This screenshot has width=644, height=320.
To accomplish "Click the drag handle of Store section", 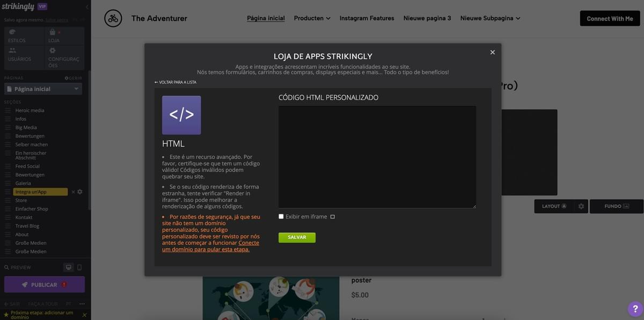I will [x=8, y=200].
